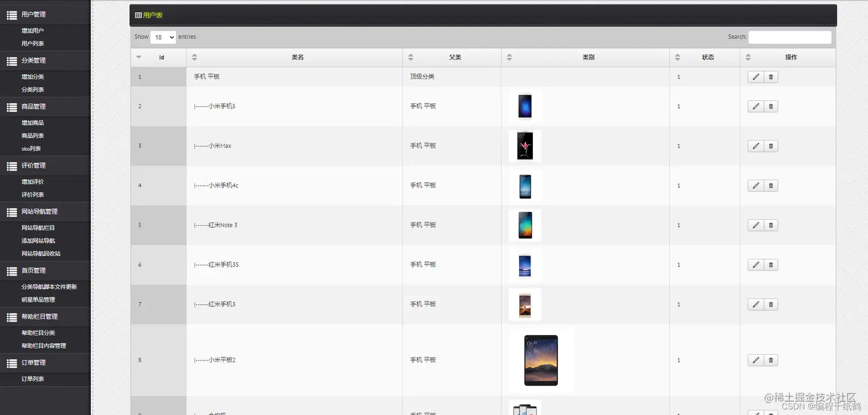Delete the 手机 平板 top-level row
The width and height of the screenshot is (868, 415).
pos(771,77)
